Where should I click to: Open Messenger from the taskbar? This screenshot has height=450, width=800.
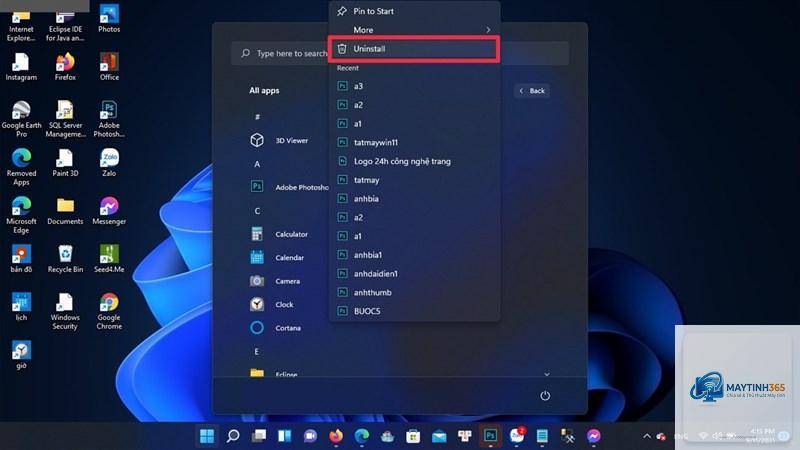593,436
